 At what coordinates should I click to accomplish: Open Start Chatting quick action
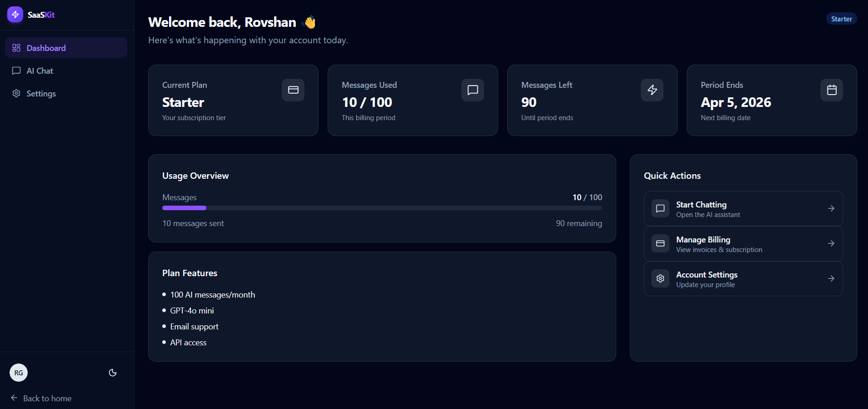click(x=743, y=208)
